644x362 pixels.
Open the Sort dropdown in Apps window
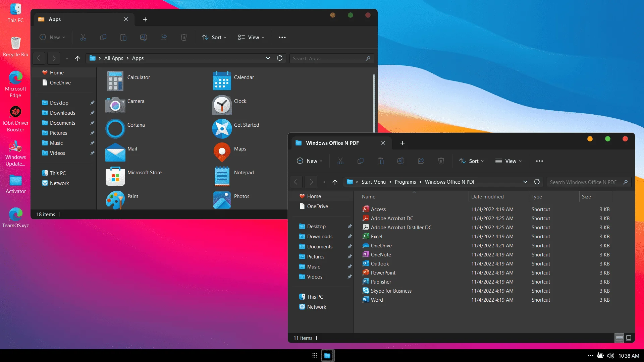tap(214, 38)
